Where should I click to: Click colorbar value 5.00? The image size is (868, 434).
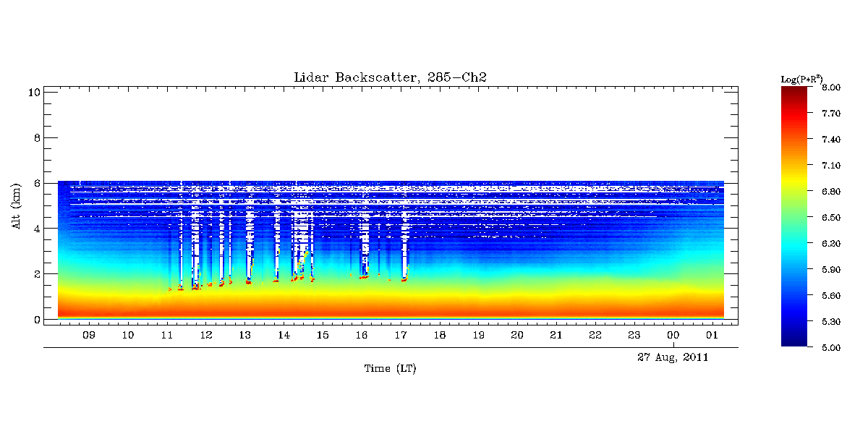[830, 348]
